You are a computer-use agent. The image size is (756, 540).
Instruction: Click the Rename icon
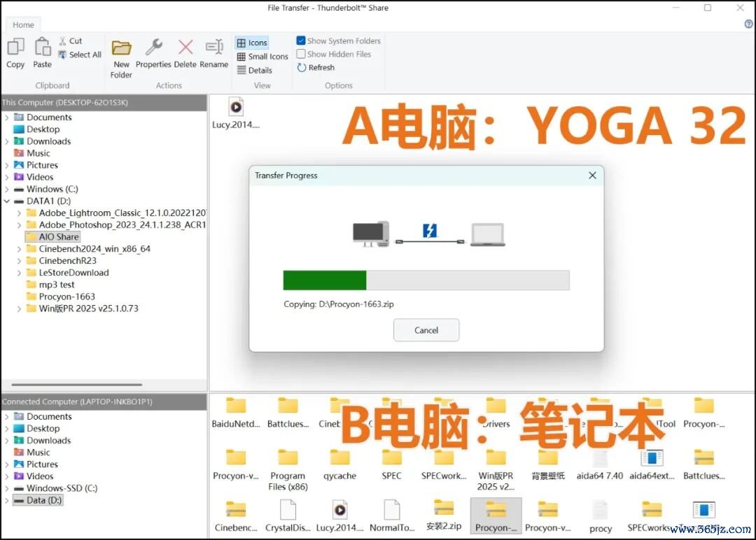coord(214,47)
